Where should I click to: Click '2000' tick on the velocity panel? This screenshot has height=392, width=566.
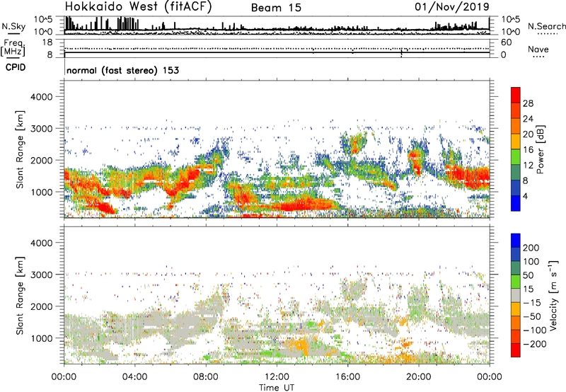41,306
